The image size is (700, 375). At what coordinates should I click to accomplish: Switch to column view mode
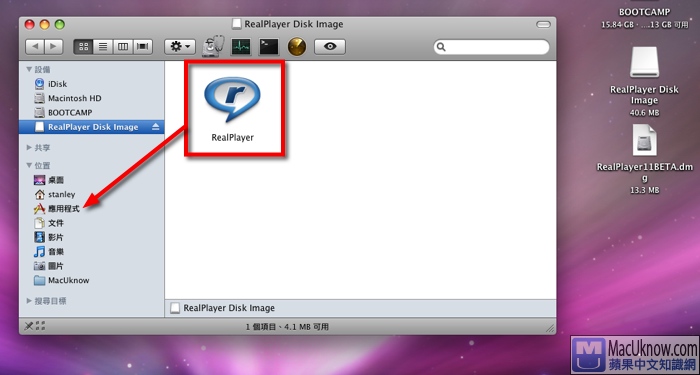coord(123,46)
